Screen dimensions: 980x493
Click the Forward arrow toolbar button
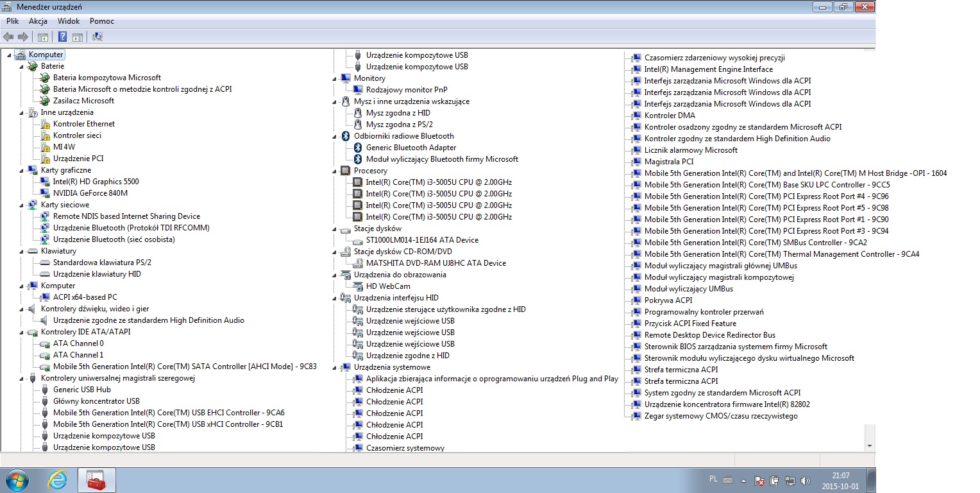point(23,37)
